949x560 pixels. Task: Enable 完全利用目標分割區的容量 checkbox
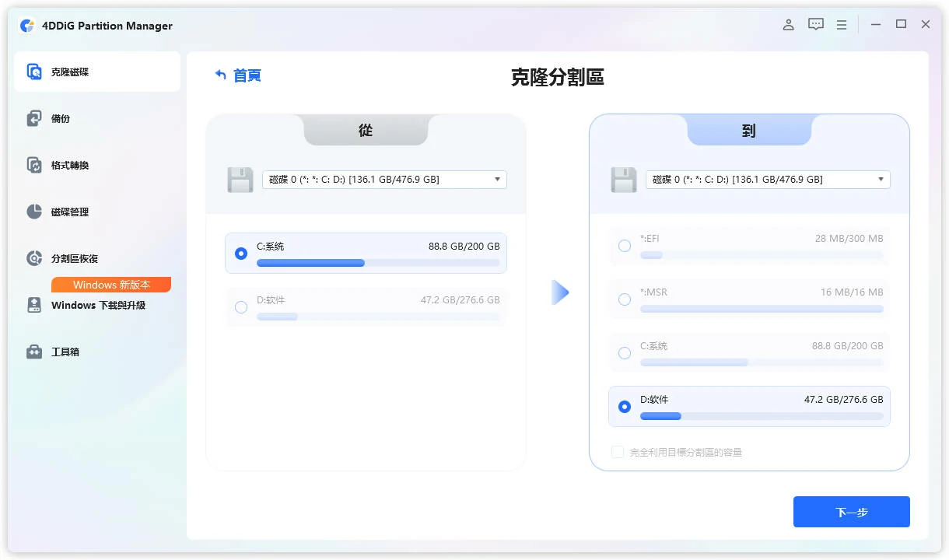pos(617,451)
